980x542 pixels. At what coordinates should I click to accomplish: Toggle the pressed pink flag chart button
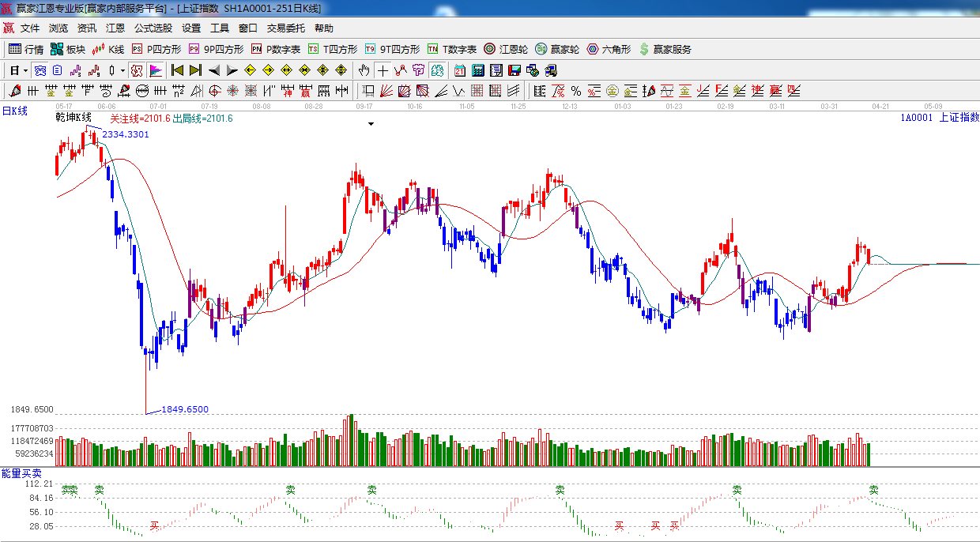pyautogui.click(x=155, y=70)
